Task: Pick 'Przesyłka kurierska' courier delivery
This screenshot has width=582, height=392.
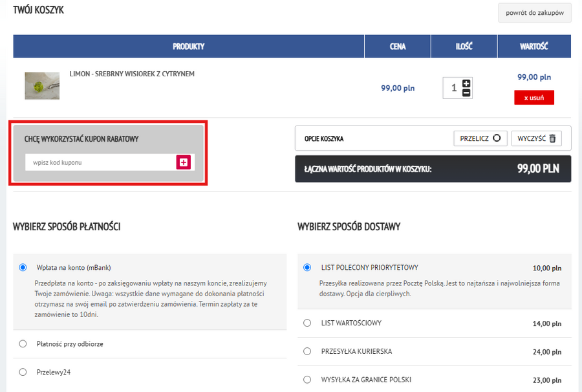Action: (308, 351)
